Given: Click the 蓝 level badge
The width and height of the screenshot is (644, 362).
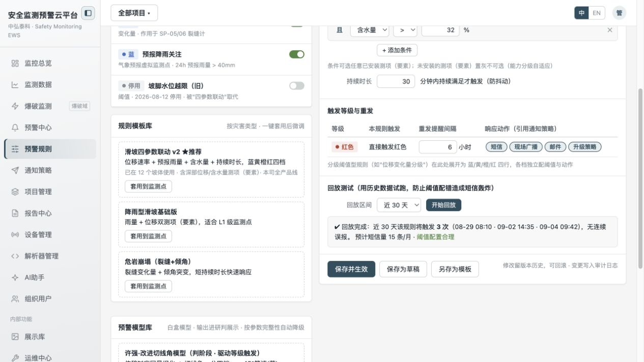Looking at the screenshot, I should click(x=128, y=54).
